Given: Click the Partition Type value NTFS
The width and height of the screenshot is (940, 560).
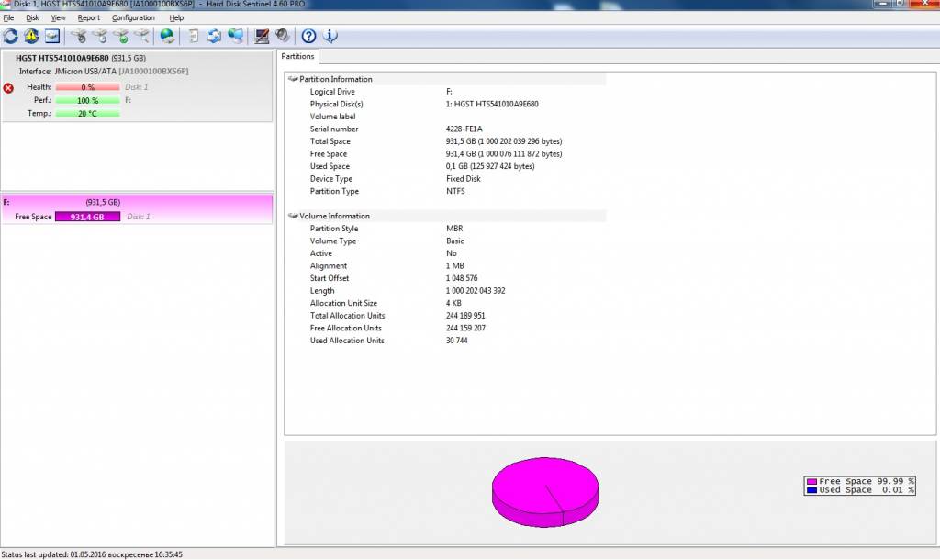Looking at the screenshot, I should tap(455, 191).
